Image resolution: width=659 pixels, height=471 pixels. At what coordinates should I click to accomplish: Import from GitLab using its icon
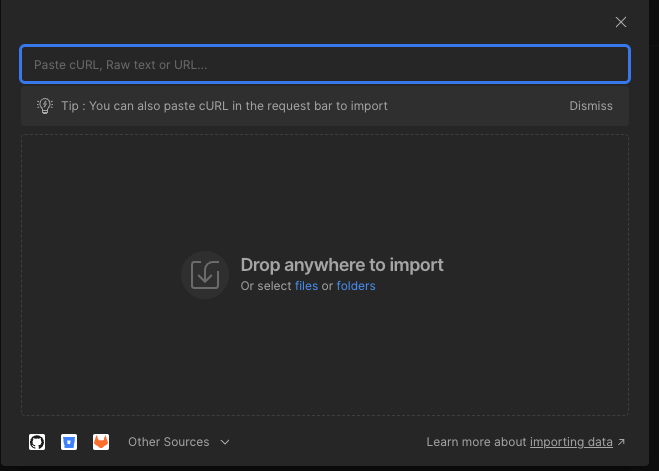click(x=101, y=442)
